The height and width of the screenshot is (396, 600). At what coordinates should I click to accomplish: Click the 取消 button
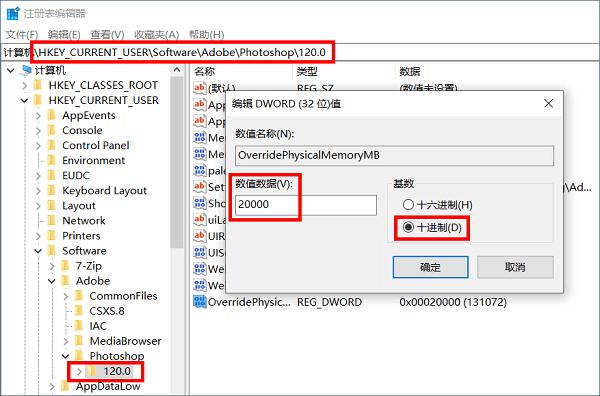coord(515,267)
